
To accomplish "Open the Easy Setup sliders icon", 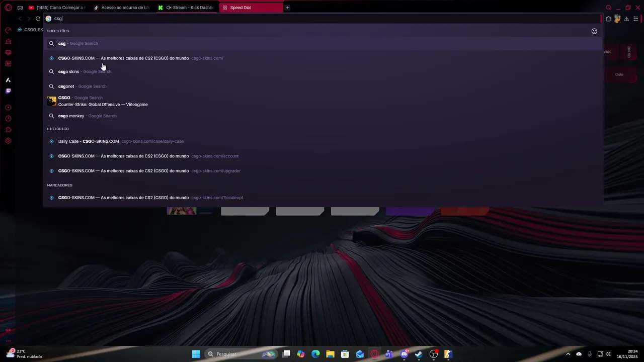I will point(636,19).
